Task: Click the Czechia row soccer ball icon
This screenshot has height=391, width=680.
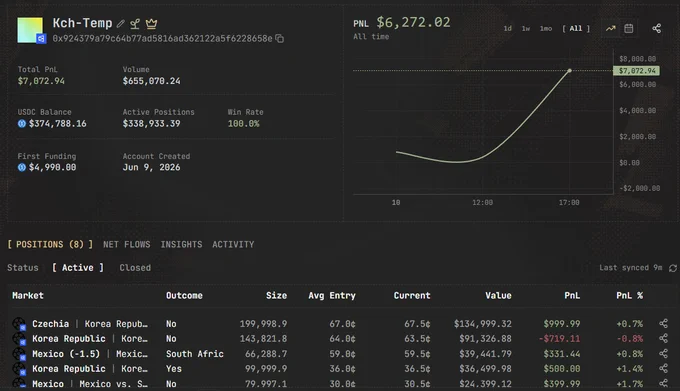Action: 19,324
